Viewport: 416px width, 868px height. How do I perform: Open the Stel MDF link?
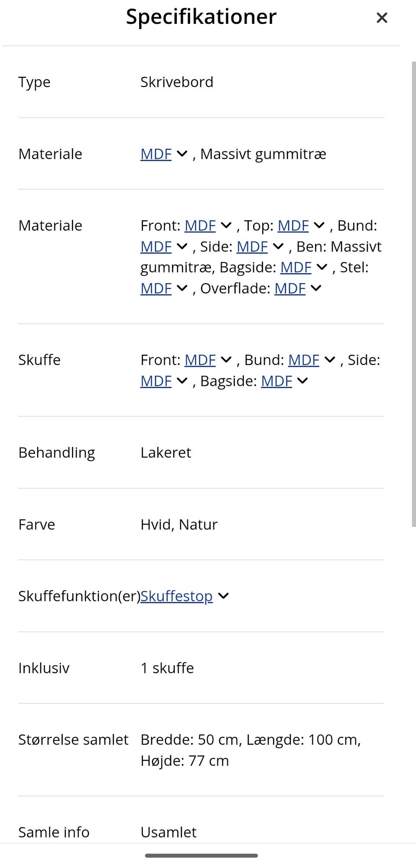[155, 288]
